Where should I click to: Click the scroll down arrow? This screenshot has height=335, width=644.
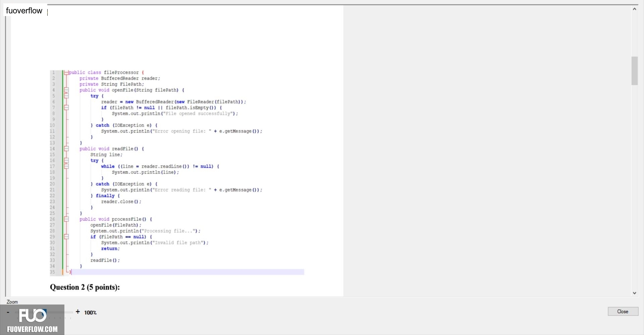(634, 293)
